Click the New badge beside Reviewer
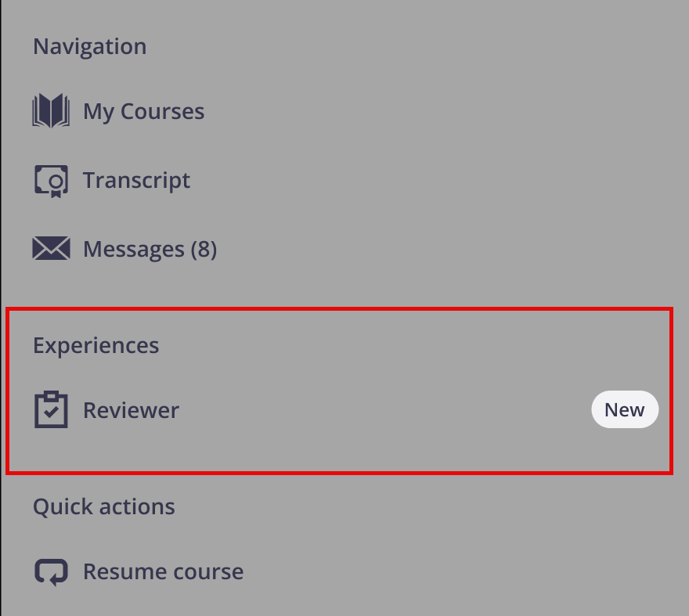Screen dimensions: 689x616 [x=624, y=410]
